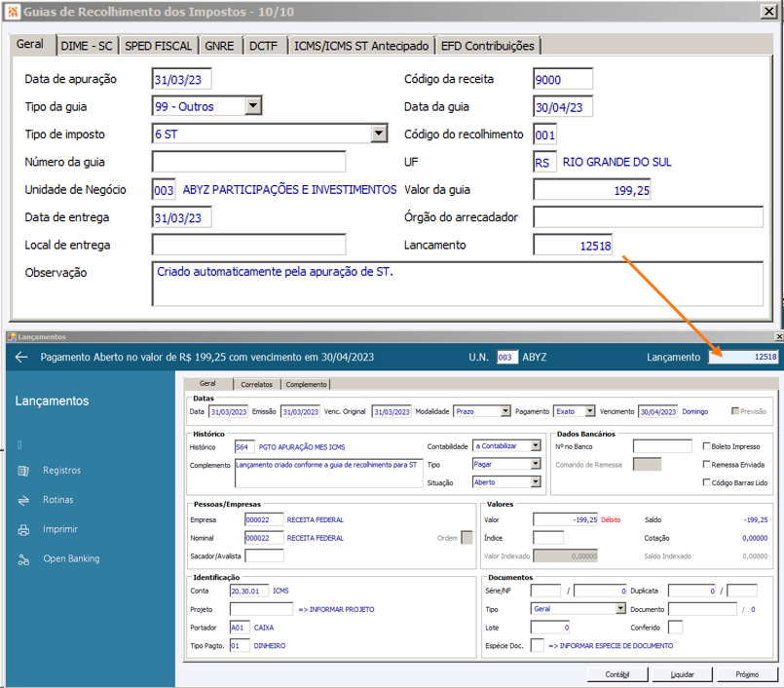784x688 pixels.
Task: Click the Imprimir printer icon
Action: 23,529
